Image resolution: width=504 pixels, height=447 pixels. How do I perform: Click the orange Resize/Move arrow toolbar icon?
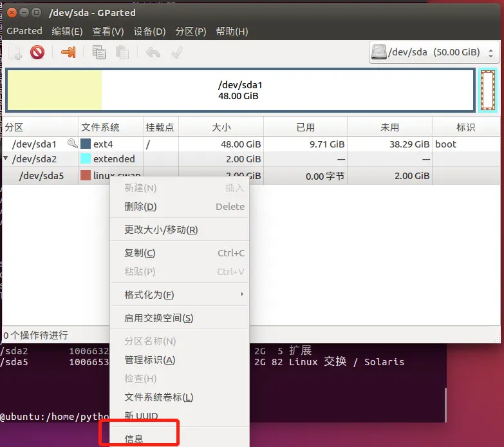tap(68, 52)
